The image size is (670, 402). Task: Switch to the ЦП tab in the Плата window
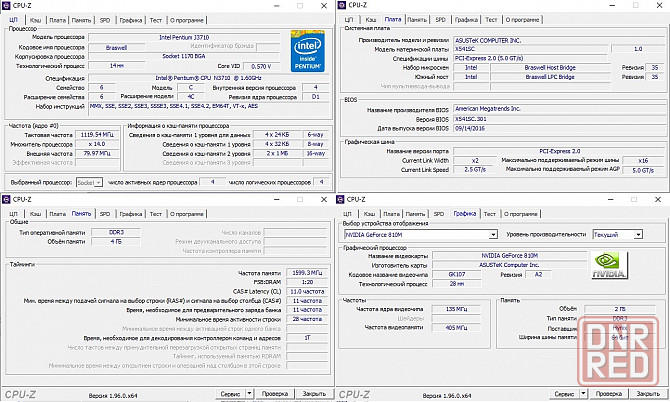[x=349, y=20]
